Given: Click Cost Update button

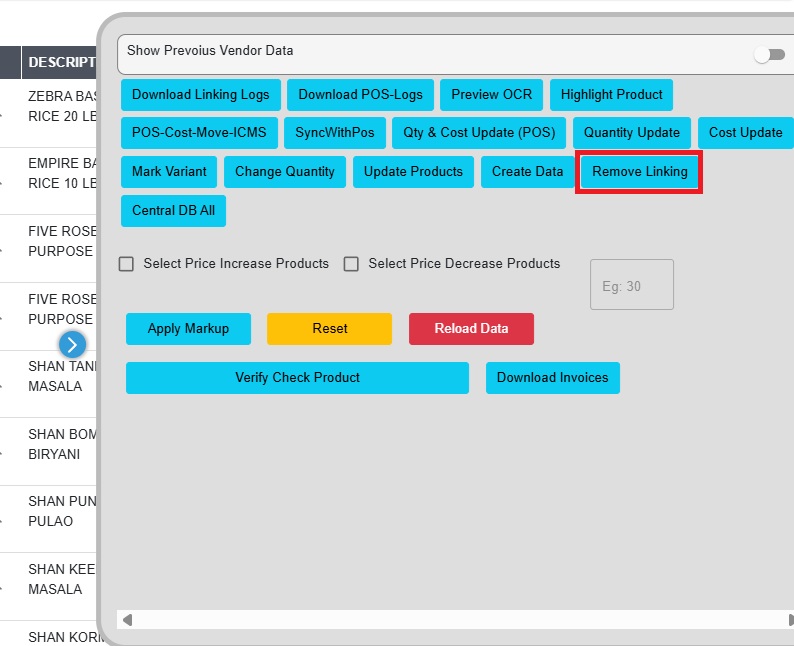Looking at the screenshot, I should (x=745, y=133).
